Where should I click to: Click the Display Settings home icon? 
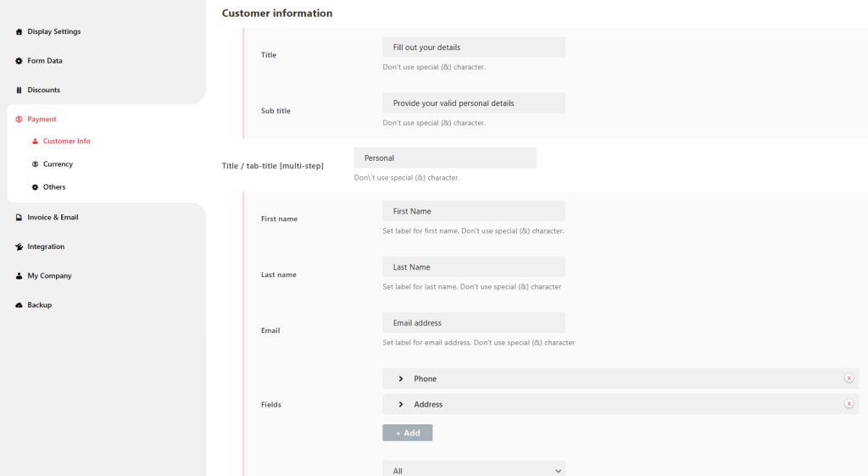[19, 32]
